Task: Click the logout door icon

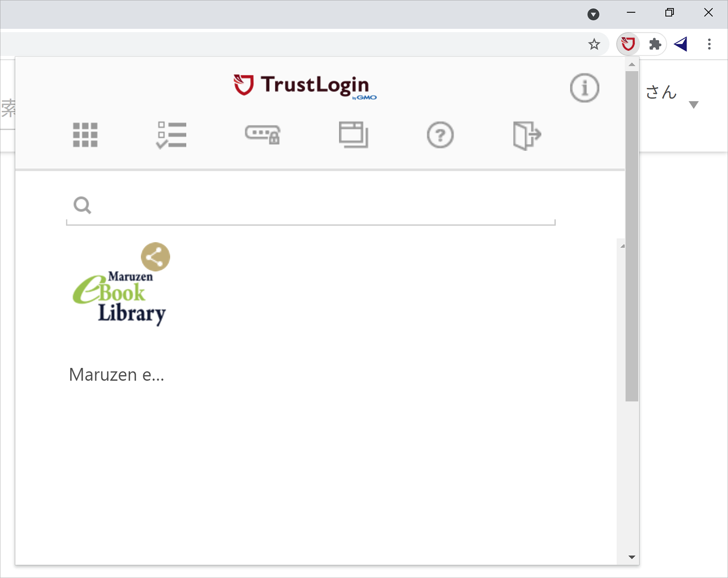Action: click(527, 135)
